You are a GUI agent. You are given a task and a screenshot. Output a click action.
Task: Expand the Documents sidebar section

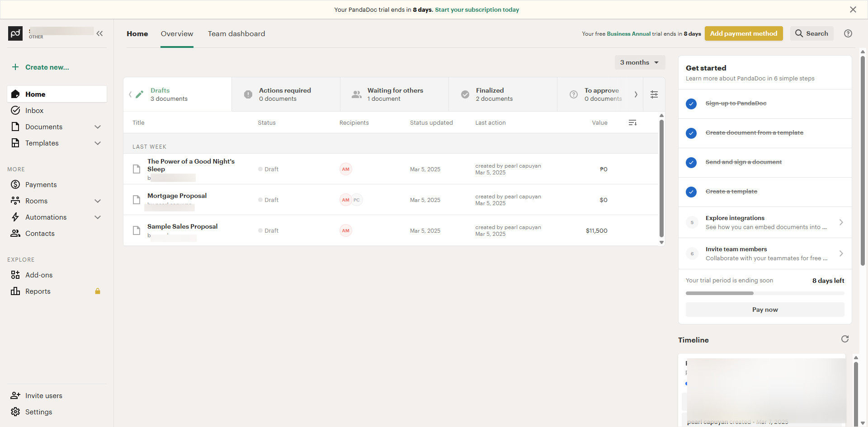(x=98, y=127)
